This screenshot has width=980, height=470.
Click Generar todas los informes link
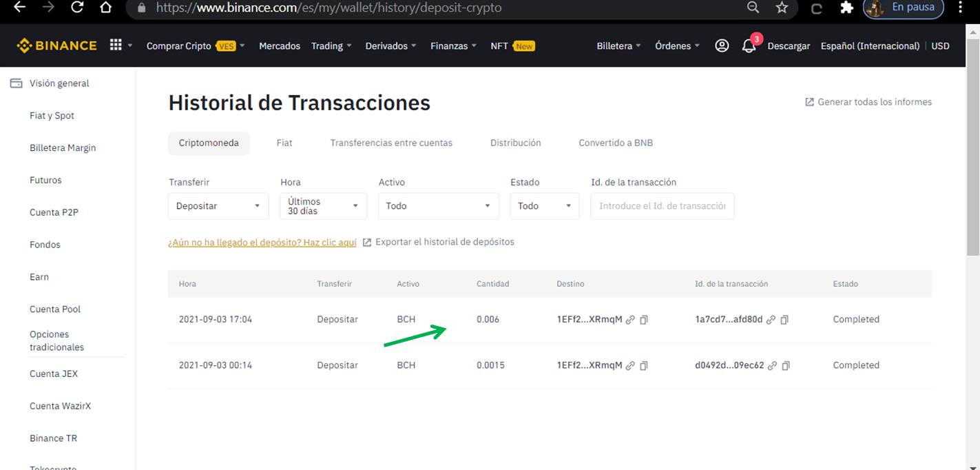pyautogui.click(x=875, y=102)
